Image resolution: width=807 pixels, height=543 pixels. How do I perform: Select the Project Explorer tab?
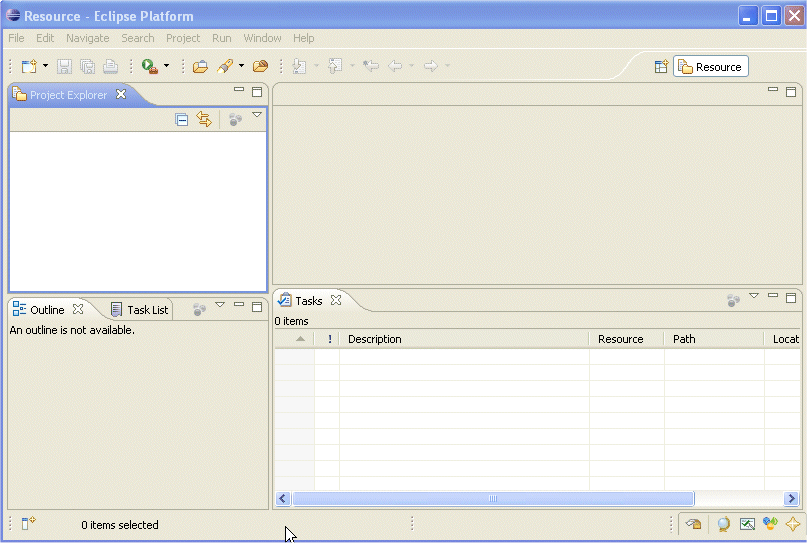tap(68, 95)
